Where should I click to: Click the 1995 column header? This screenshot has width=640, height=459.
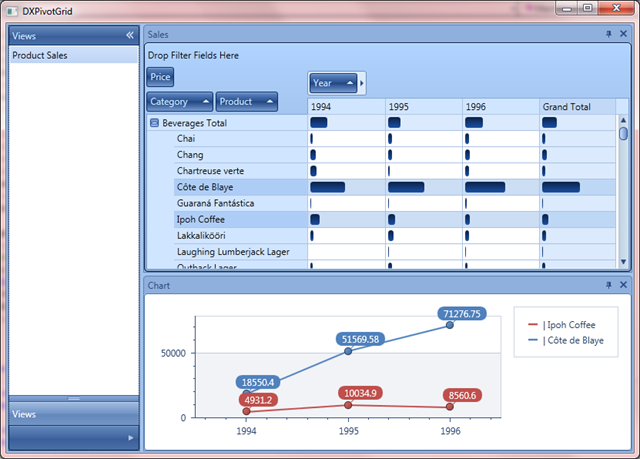424,107
